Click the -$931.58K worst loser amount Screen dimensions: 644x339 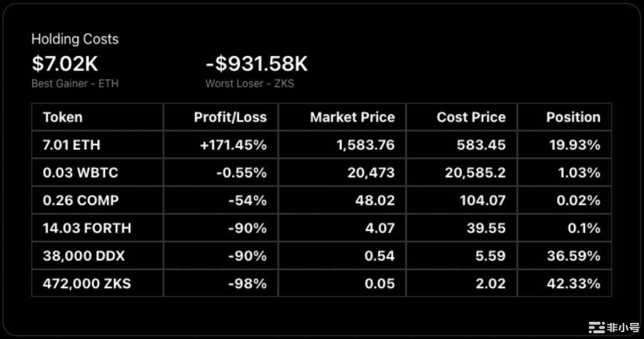pos(256,64)
